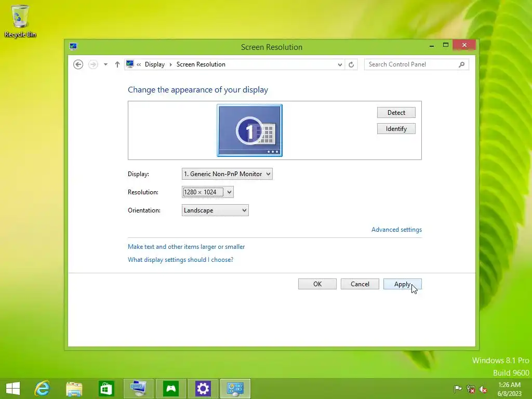Image resolution: width=532 pixels, height=399 pixels.
Task: Go up one level with up arrow
Action: coord(117,64)
